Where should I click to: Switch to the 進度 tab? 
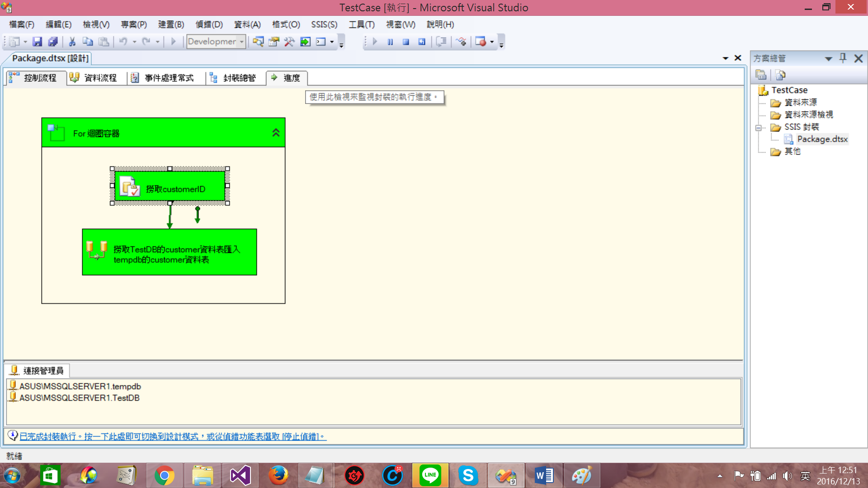[x=287, y=78]
